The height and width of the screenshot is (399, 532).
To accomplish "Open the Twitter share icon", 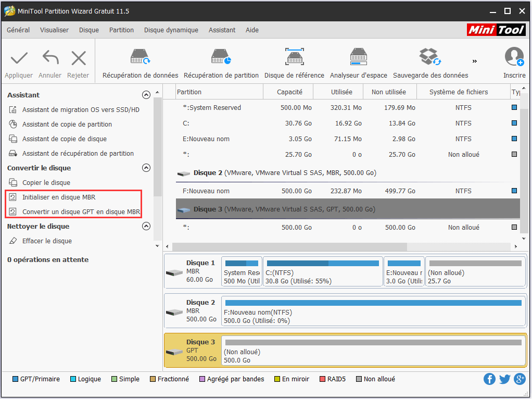I will click(504, 379).
